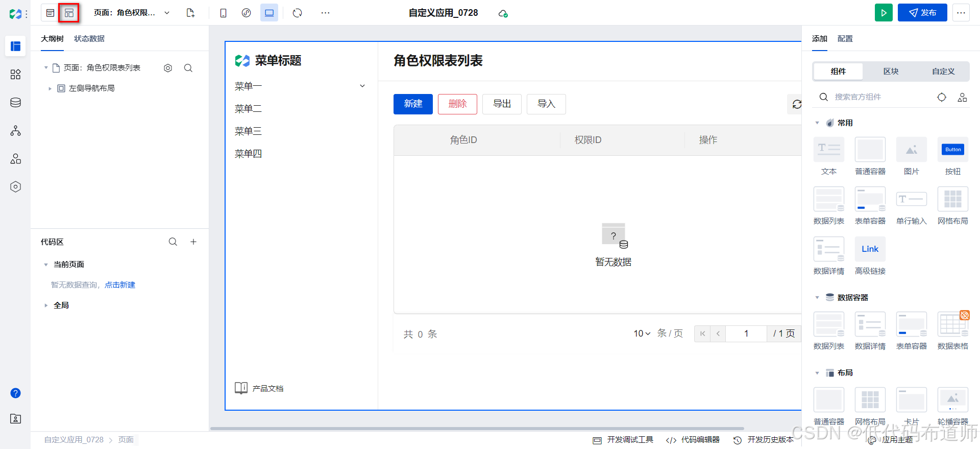Switch to mobile device preview icon
The width and height of the screenshot is (980, 449).
click(x=223, y=13)
